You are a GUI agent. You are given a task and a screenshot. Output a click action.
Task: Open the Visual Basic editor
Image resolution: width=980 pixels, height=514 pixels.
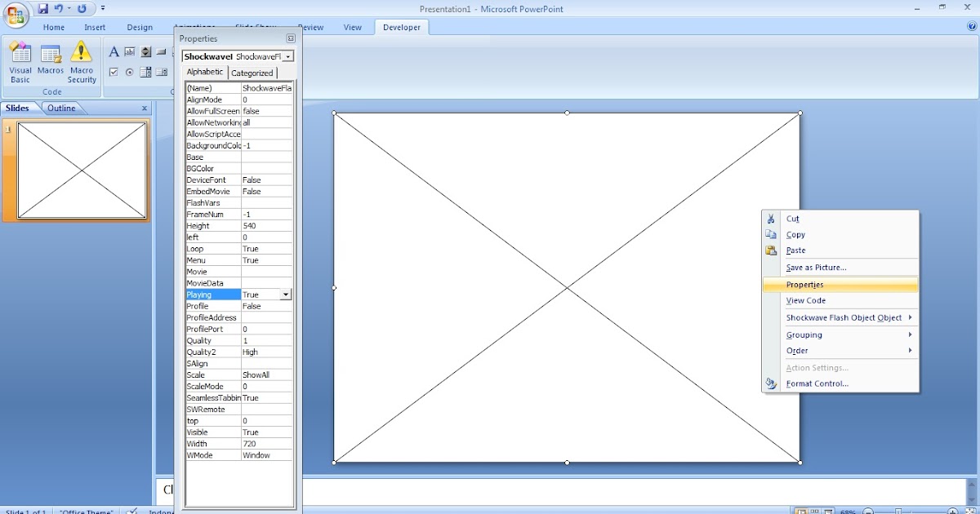20,62
